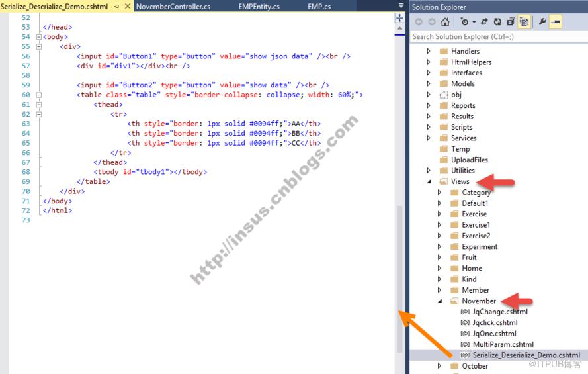Click the tbody1 id text on line 68

[153, 172]
